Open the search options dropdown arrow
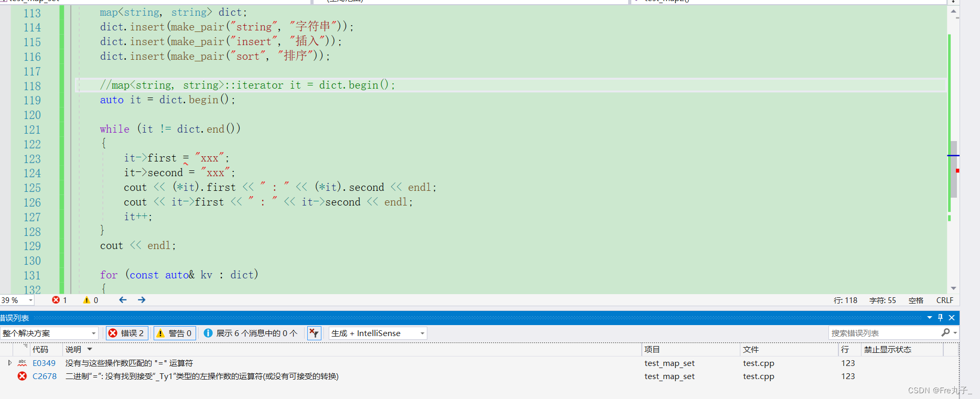Viewport: 980px width, 399px height. click(x=955, y=333)
